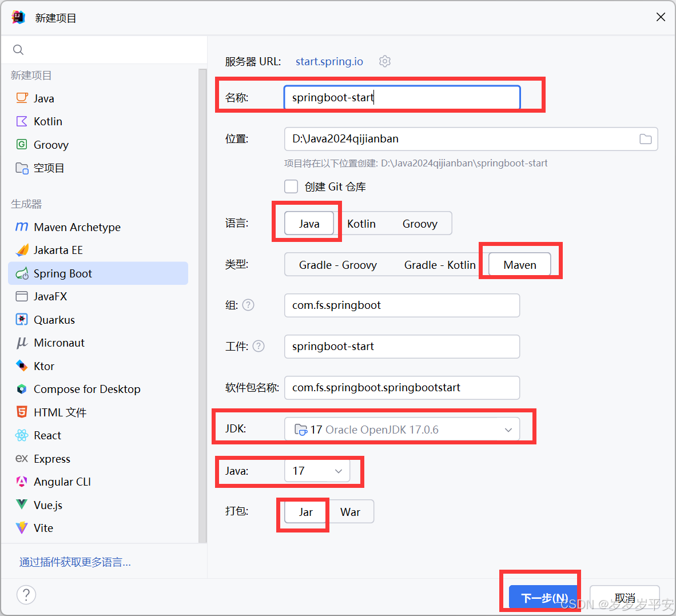Open 通过插件获取更多语言 link

click(75, 562)
